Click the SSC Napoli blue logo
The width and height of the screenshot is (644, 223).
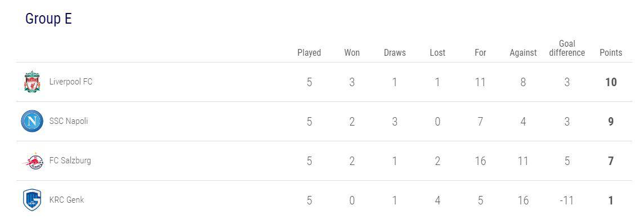pos(32,121)
